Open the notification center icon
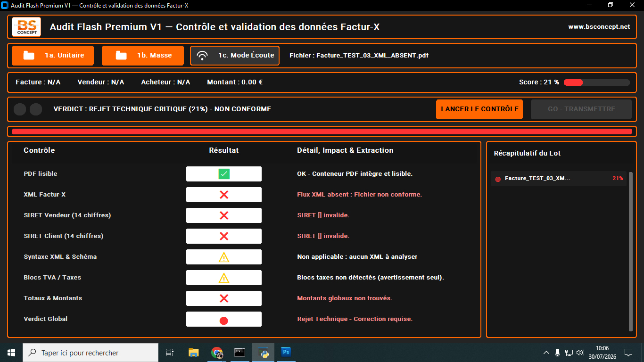Screen dimensions: 644x362 [x=628, y=353]
